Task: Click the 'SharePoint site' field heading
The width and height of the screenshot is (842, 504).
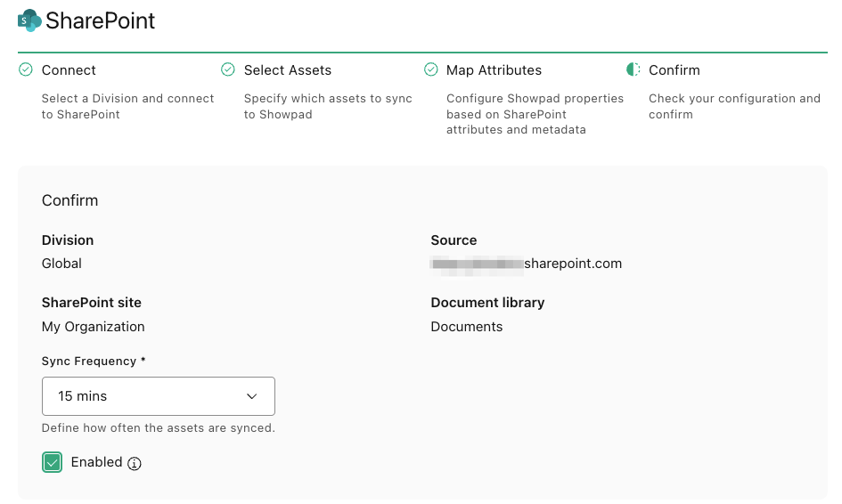Action: (x=92, y=303)
